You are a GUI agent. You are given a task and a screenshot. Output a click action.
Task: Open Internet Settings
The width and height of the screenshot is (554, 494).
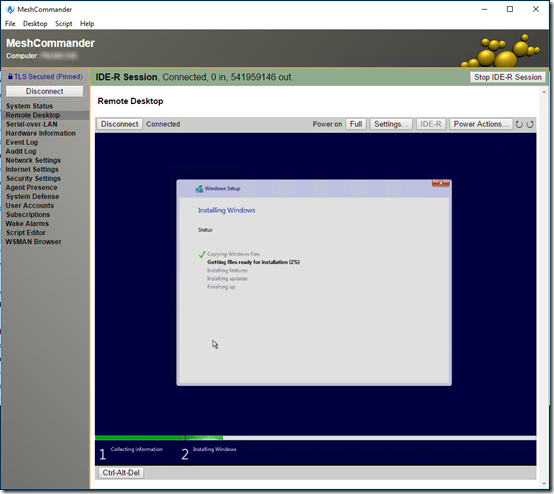32,169
